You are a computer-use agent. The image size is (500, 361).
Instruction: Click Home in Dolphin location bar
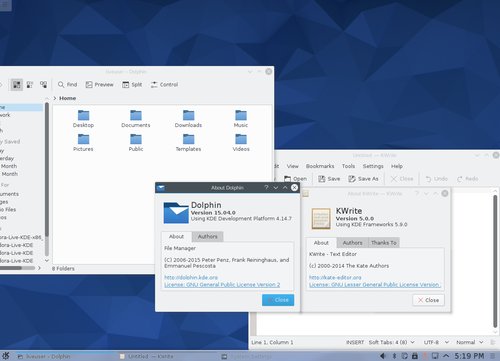(x=68, y=98)
